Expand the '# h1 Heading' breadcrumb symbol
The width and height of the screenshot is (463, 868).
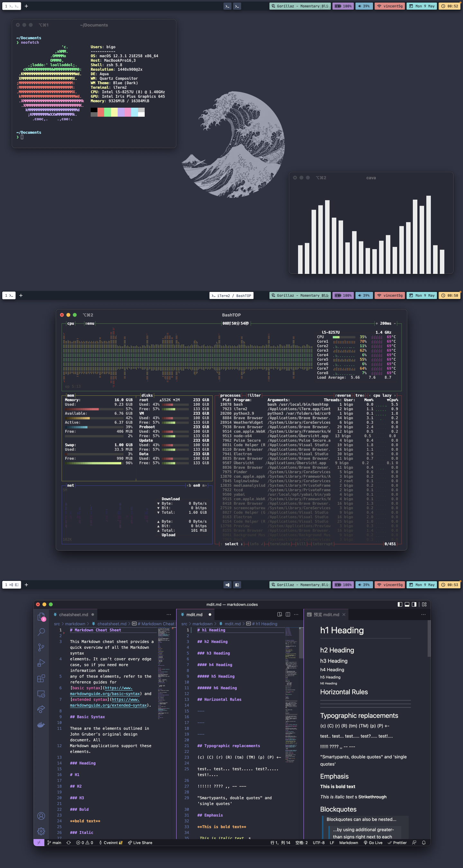262,624
